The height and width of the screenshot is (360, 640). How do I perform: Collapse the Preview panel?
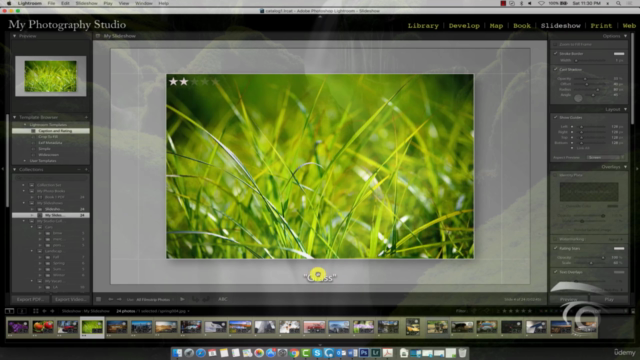tap(15, 36)
